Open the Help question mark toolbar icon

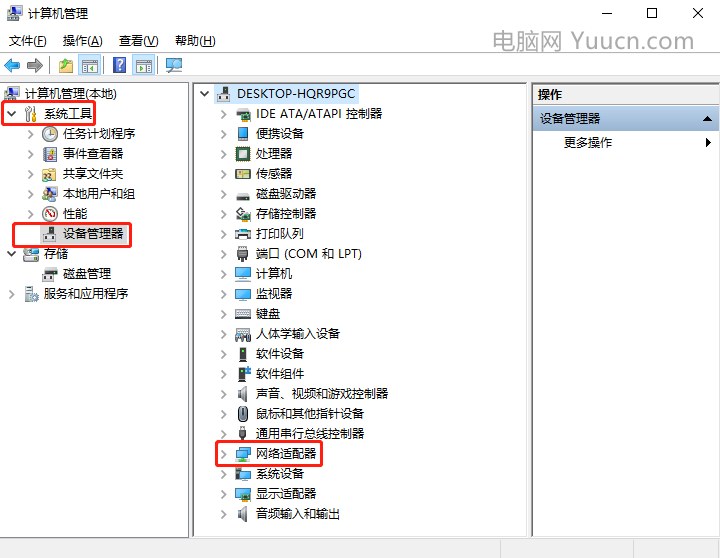119,65
